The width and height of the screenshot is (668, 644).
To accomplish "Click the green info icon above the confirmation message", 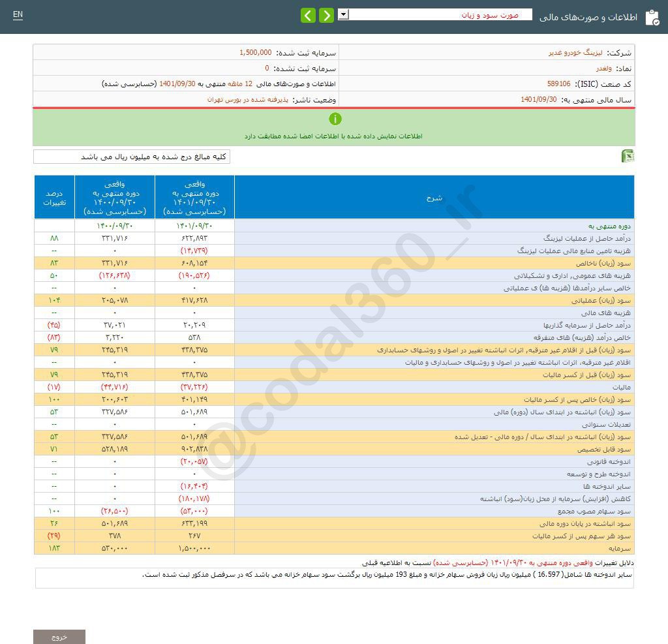I will tap(335, 119).
